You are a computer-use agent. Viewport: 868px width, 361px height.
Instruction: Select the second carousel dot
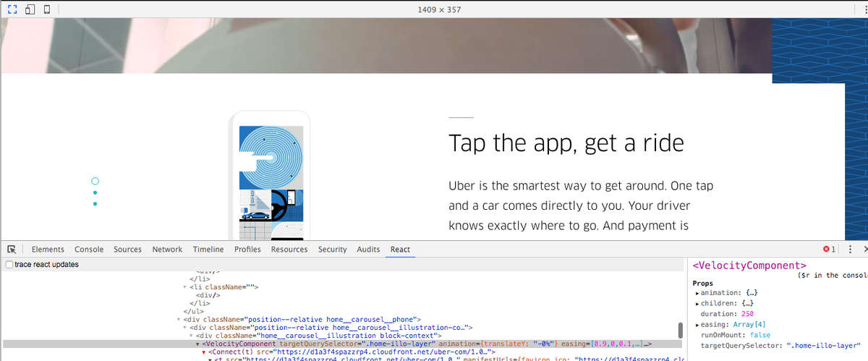pyautogui.click(x=95, y=192)
